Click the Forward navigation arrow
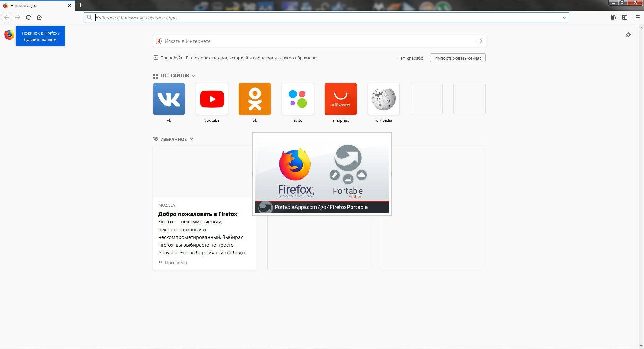The height and width of the screenshot is (349, 644). (x=18, y=17)
